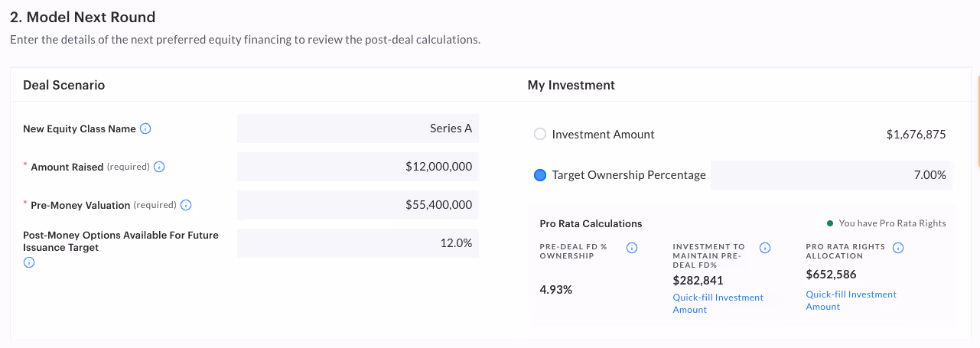Quick-fill investment amount with $282,841
This screenshot has width=980, height=348.
coord(718,304)
